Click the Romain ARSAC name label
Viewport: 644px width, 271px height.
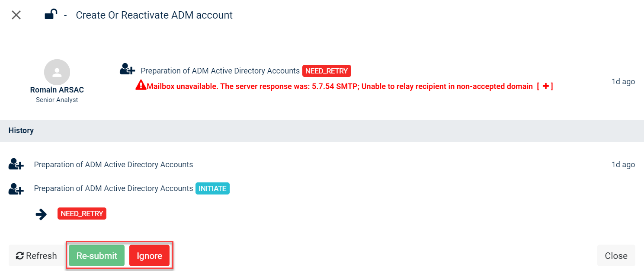pos(57,90)
